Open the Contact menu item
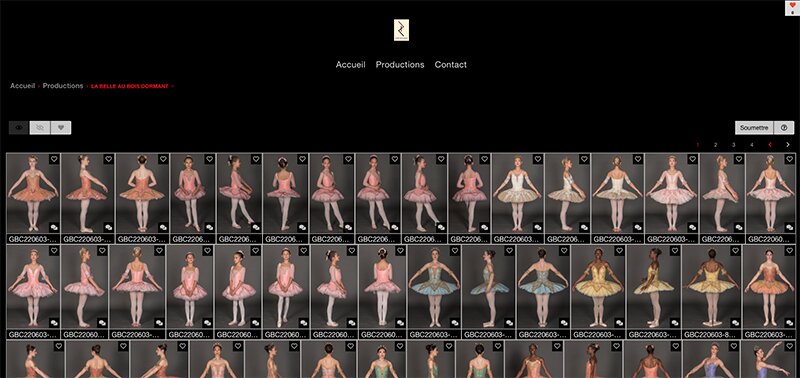 tap(451, 65)
